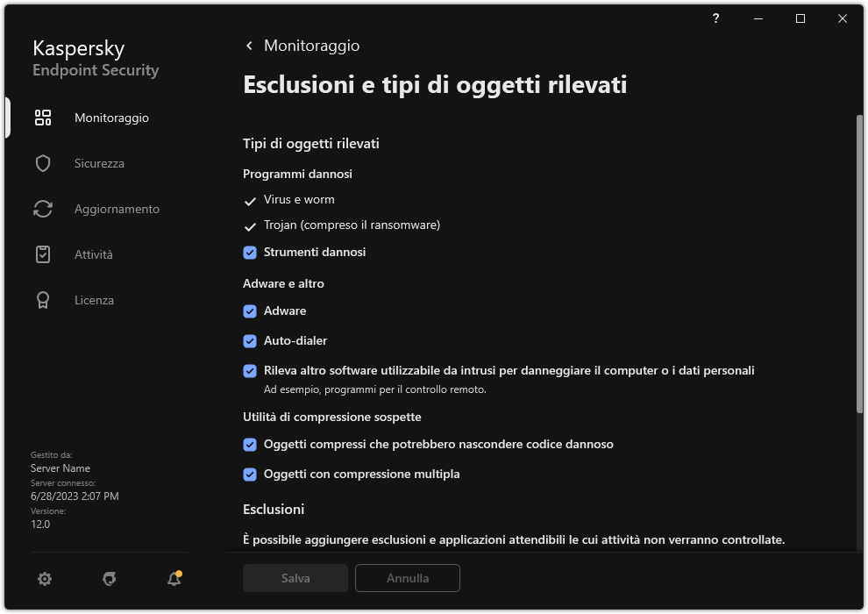
Task: Click the Aggiornamento refresh icon
Action: (x=42, y=209)
